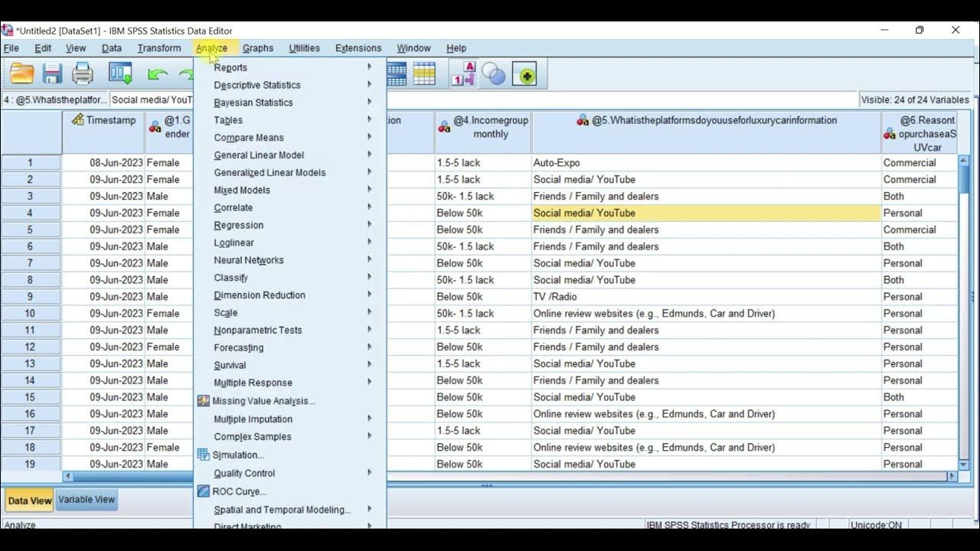Click the nominal icon of the Incomegroup column
This screenshot has width=980, height=551.
[x=444, y=127]
